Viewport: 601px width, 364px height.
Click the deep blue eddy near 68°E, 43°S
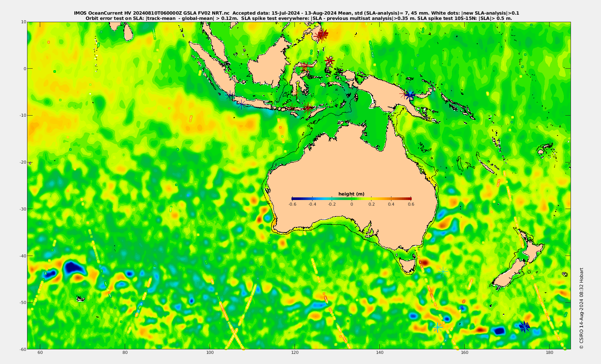click(x=74, y=268)
